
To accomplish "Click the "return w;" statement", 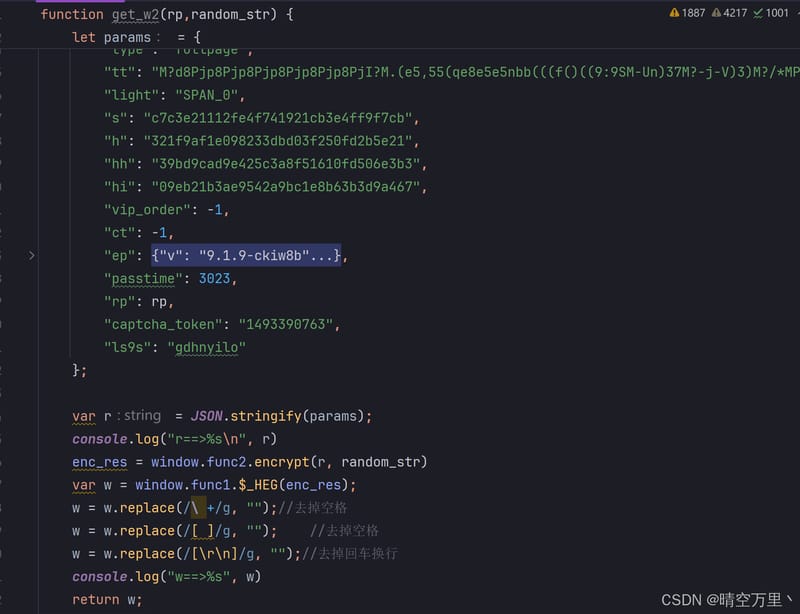I will coord(107,600).
